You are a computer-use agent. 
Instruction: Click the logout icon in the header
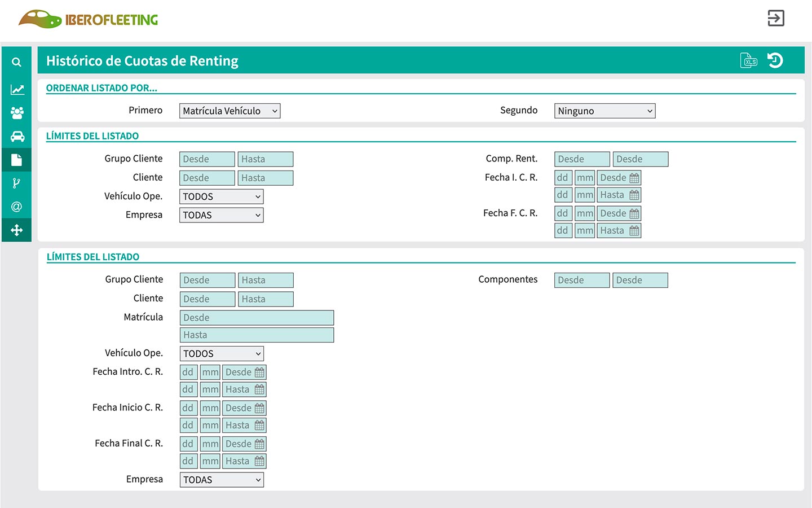[776, 18]
